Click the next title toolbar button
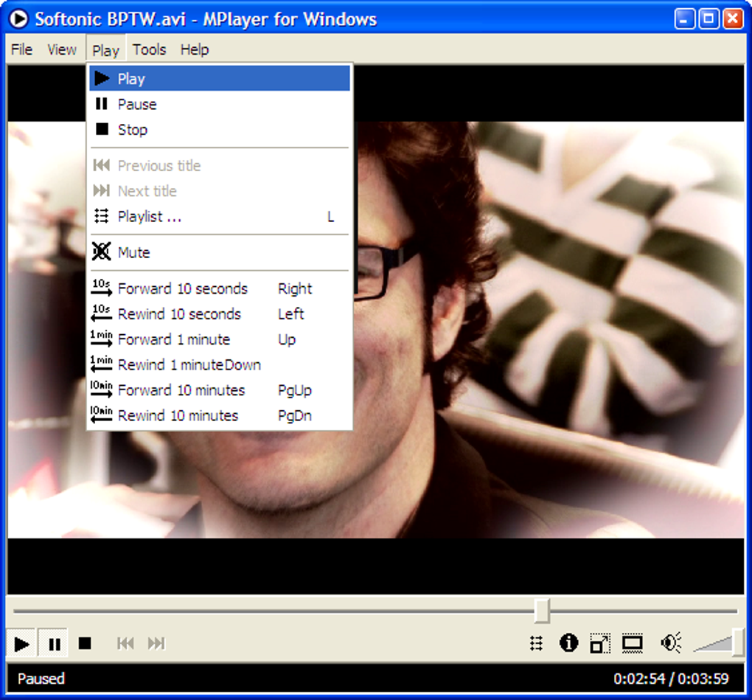This screenshot has height=700, width=752. click(x=156, y=643)
